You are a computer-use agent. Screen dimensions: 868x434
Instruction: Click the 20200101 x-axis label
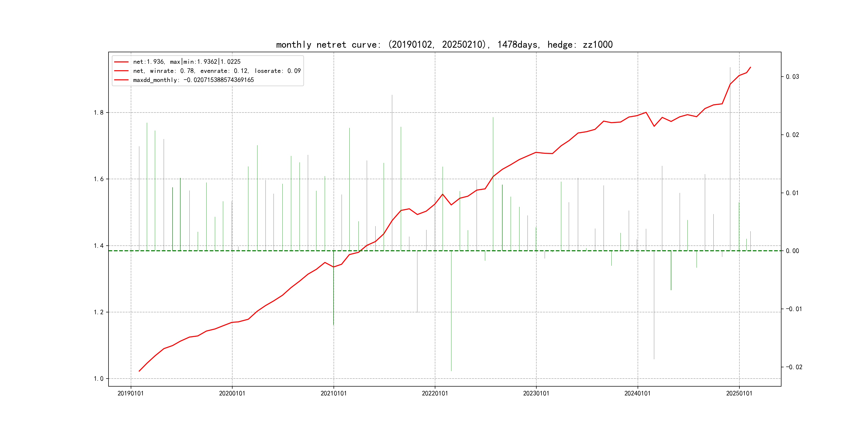232,393
